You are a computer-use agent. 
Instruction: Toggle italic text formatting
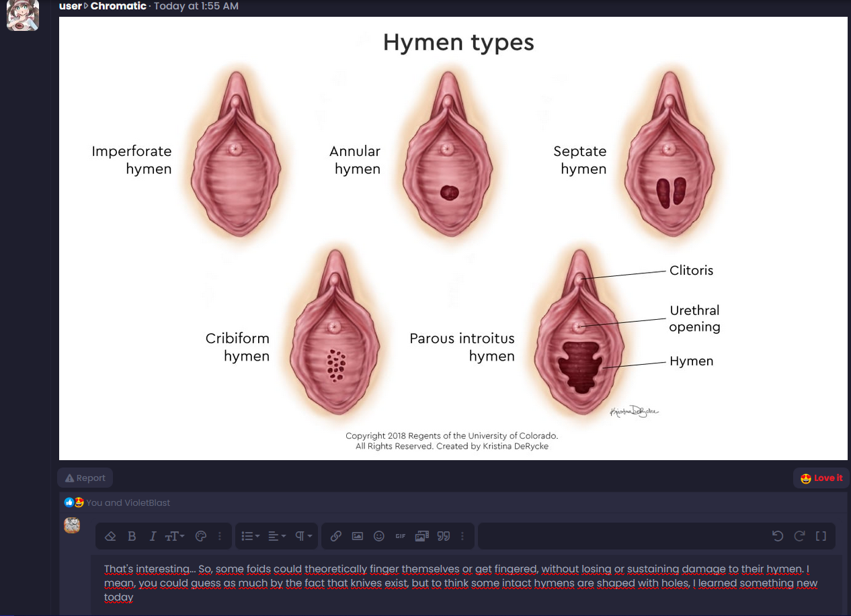coord(153,536)
